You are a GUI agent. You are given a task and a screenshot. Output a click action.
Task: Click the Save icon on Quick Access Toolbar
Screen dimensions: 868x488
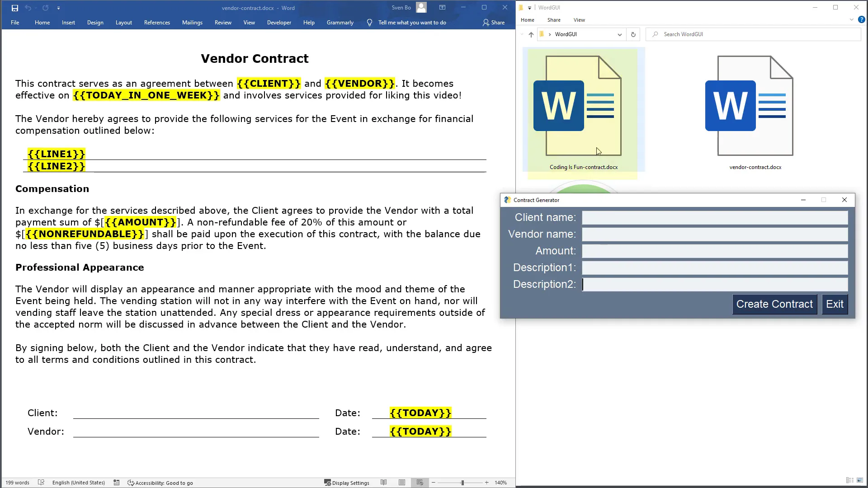click(14, 8)
